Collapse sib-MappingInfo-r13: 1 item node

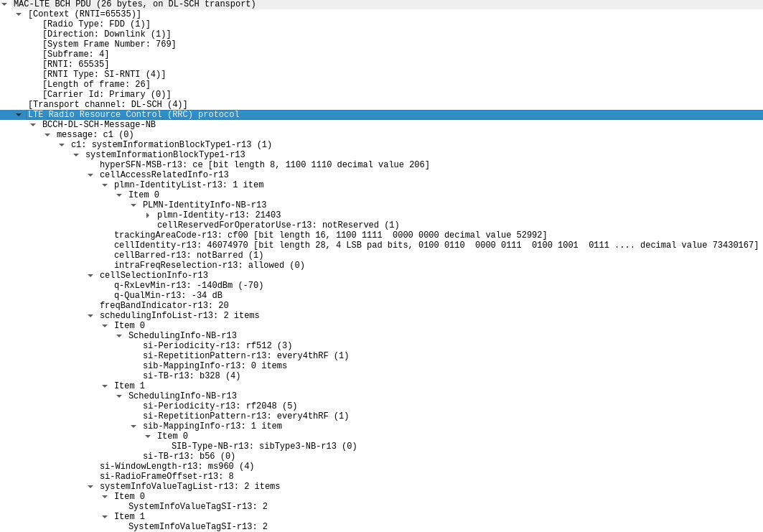click(134, 426)
